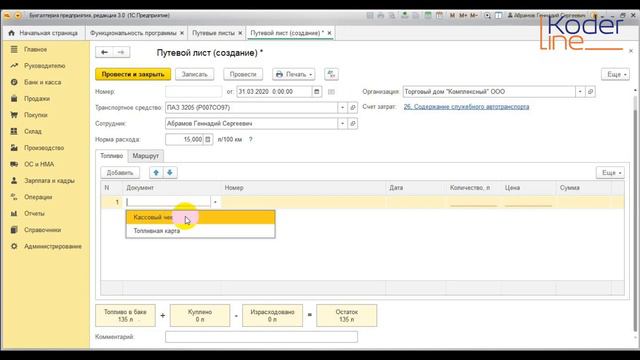Move row down with blue arrow

click(x=170, y=173)
